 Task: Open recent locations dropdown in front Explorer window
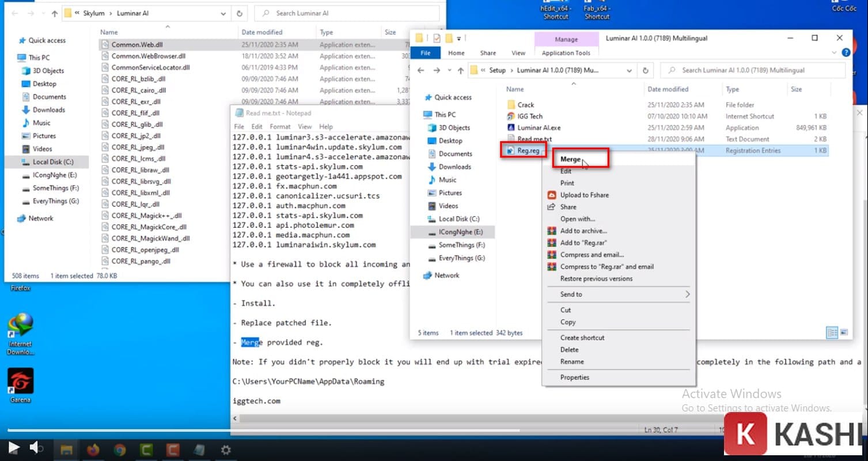tap(448, 70)
